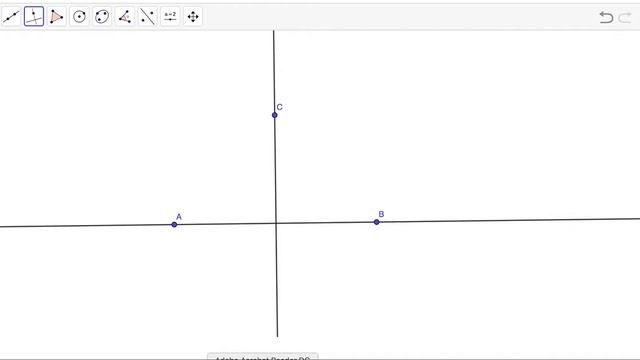Click label C beside the point
This screenshot has width=640, height=360.
[x=280, y=107]
